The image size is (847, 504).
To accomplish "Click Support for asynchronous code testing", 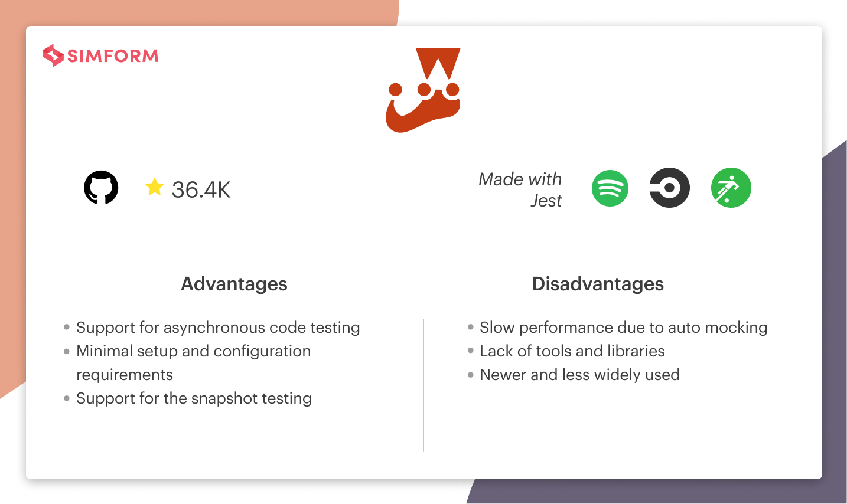I will coord(218,328).
